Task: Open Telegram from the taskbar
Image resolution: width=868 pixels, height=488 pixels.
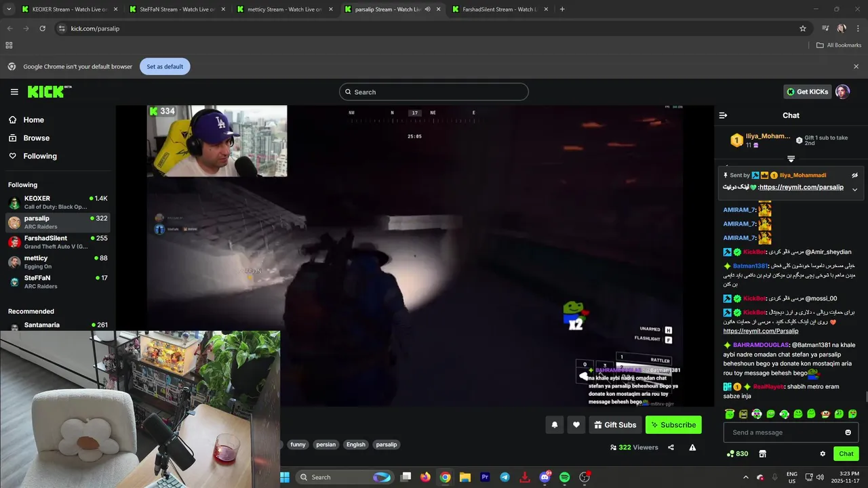Action: click(x=505, y=477)
